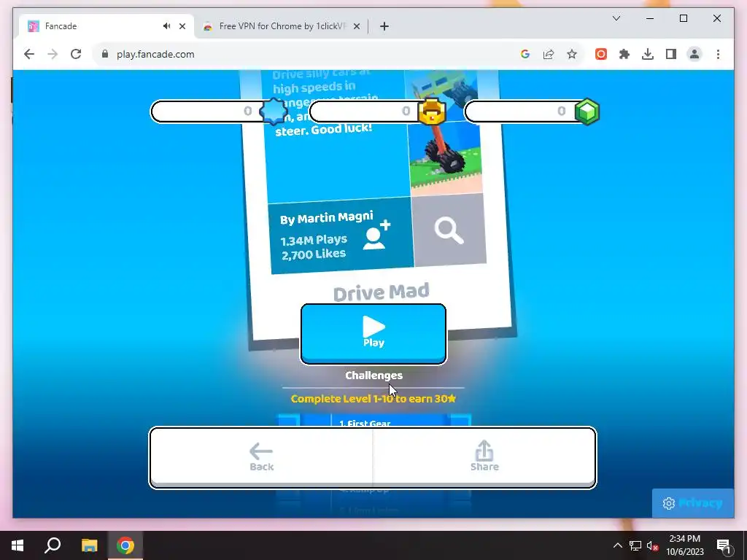Open the muted volume tray icon
The image size is (747, 560).
(652, 545)
